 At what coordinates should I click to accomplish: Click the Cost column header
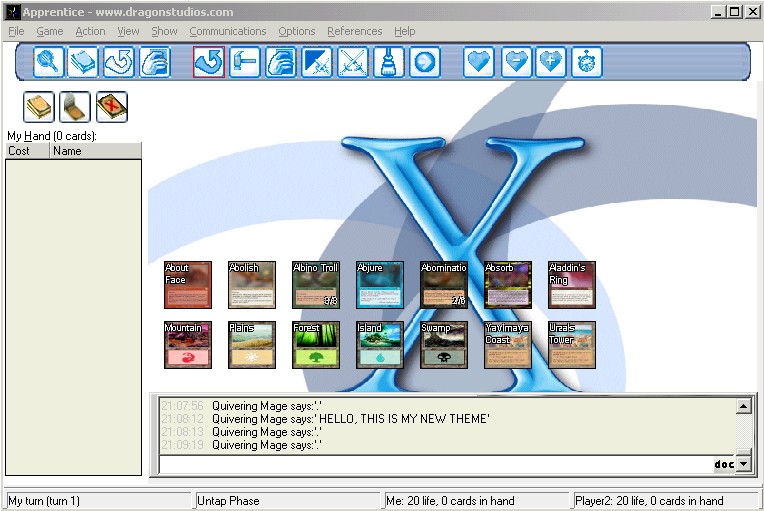click(x=27, y=151)
